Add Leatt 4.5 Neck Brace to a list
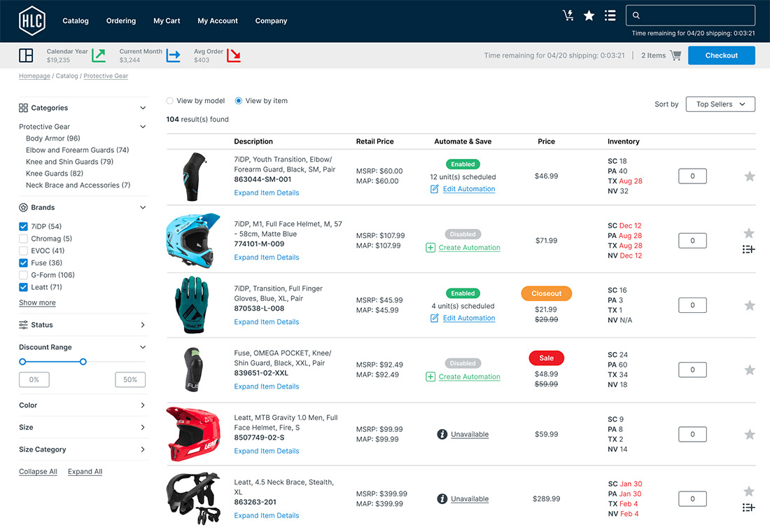770x532 pixels. point(749,507)
